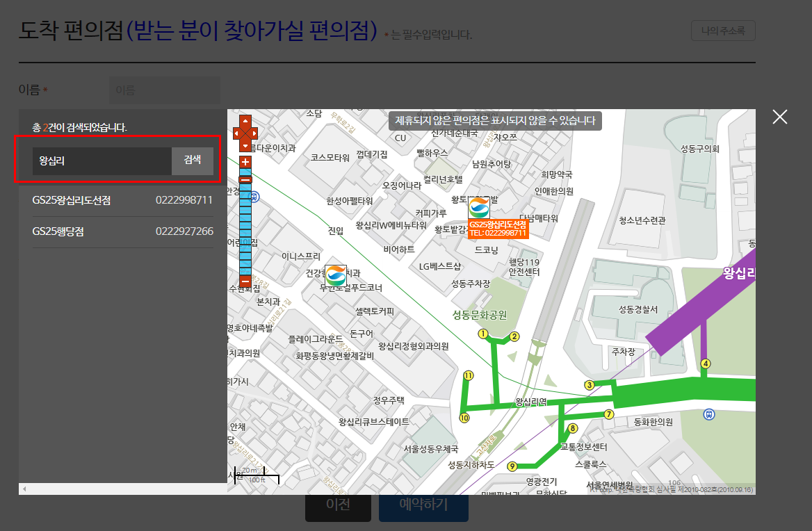Click the 왕십리역 station label
The height and width of the screenshot is (531, 812).
point(531,402)
